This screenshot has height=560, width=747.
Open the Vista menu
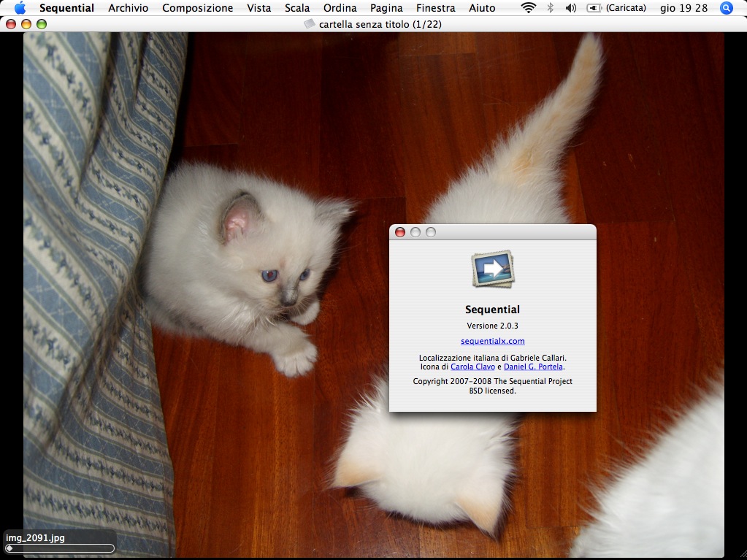click(x=259, y=8)
